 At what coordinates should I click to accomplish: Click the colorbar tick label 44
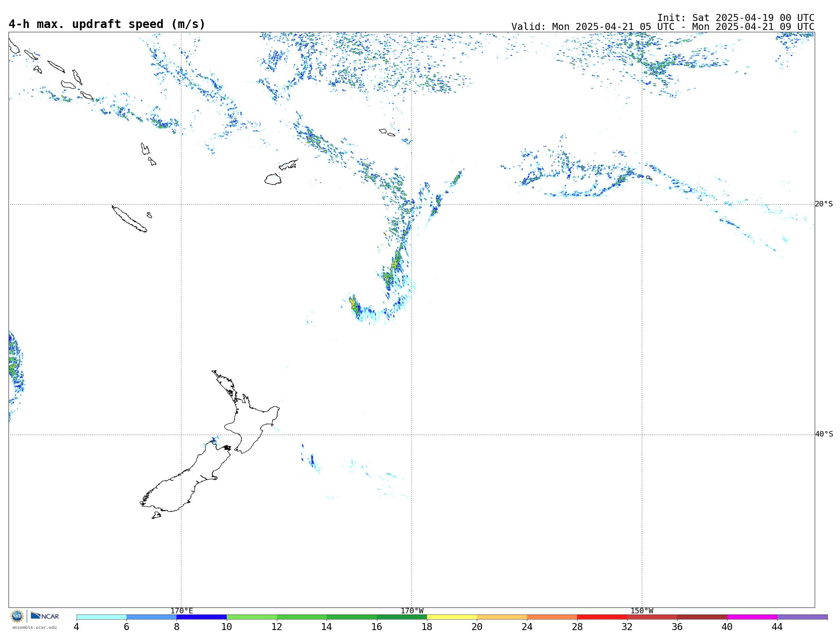[x=777, y=627]
